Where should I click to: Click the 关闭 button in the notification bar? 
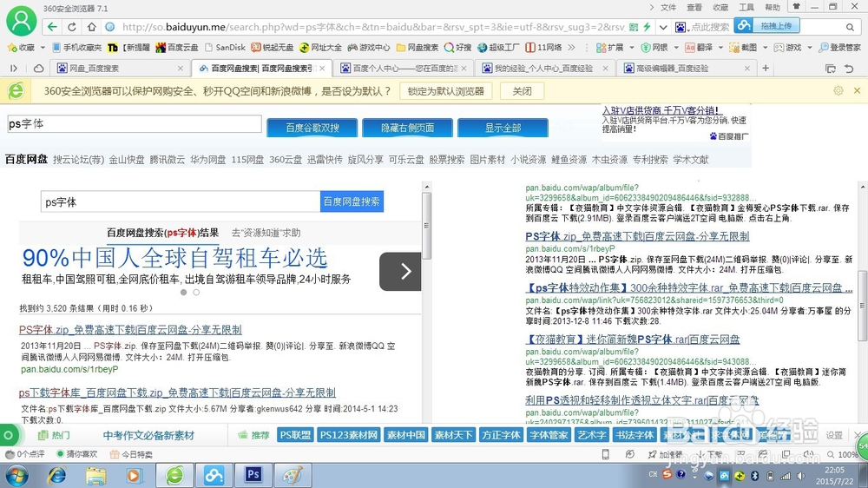click(522, 91)
